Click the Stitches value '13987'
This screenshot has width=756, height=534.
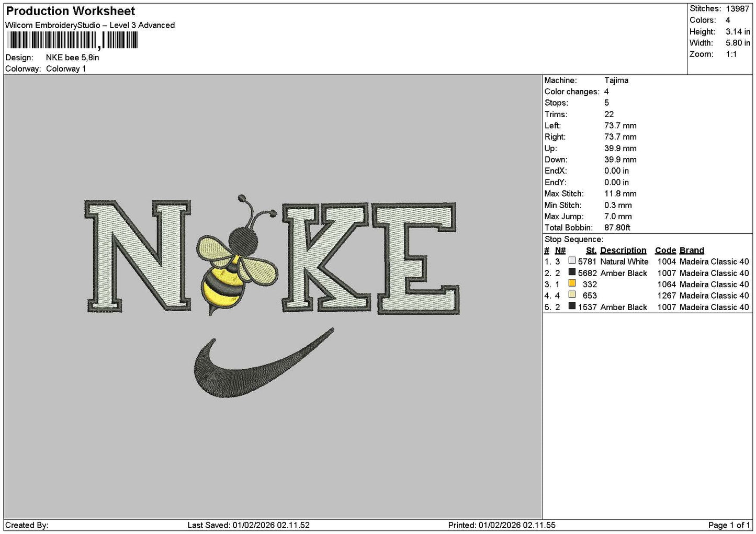(737, 8)
